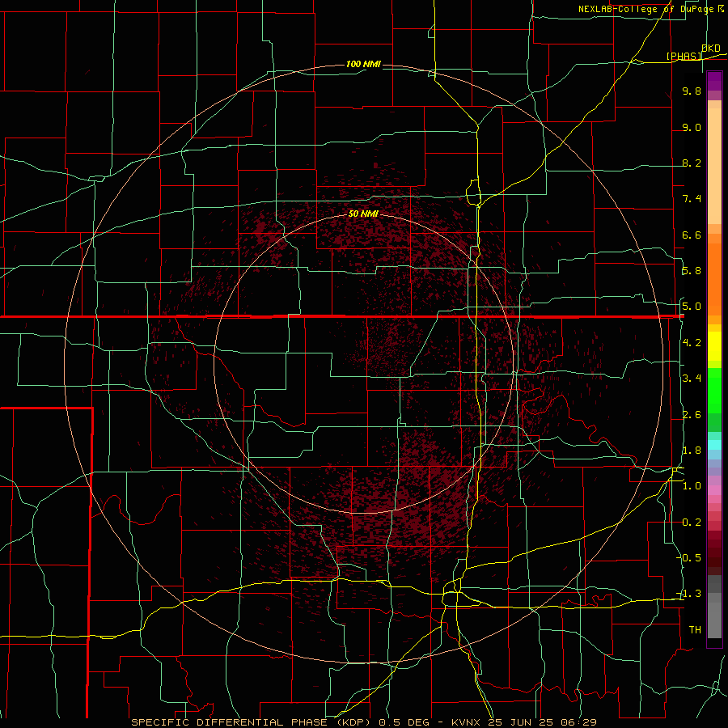Click the [PHAS] legend header
The width and height of the screenshot is (728, 728).
[x=684, y=56]
